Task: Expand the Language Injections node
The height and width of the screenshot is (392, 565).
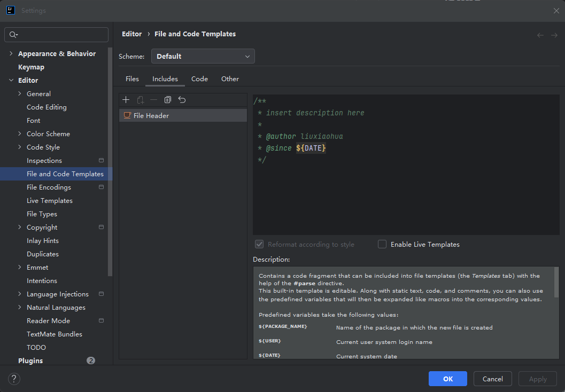Action: coord(19,294)
